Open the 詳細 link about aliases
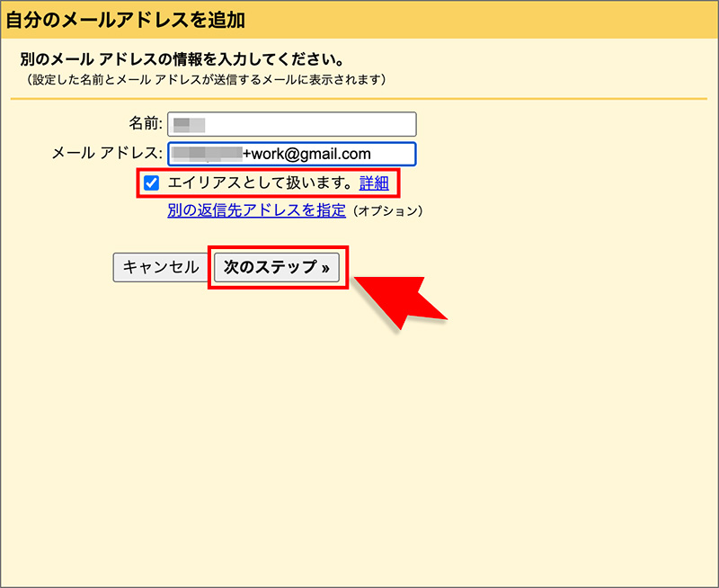The image size is (719, 588). (x=374, y=183)
